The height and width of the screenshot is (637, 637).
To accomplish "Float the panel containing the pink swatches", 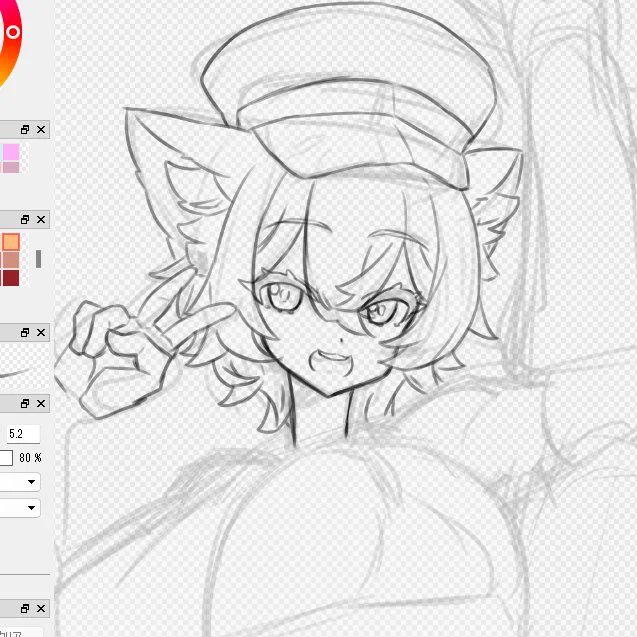I will [x=25, y=130].
